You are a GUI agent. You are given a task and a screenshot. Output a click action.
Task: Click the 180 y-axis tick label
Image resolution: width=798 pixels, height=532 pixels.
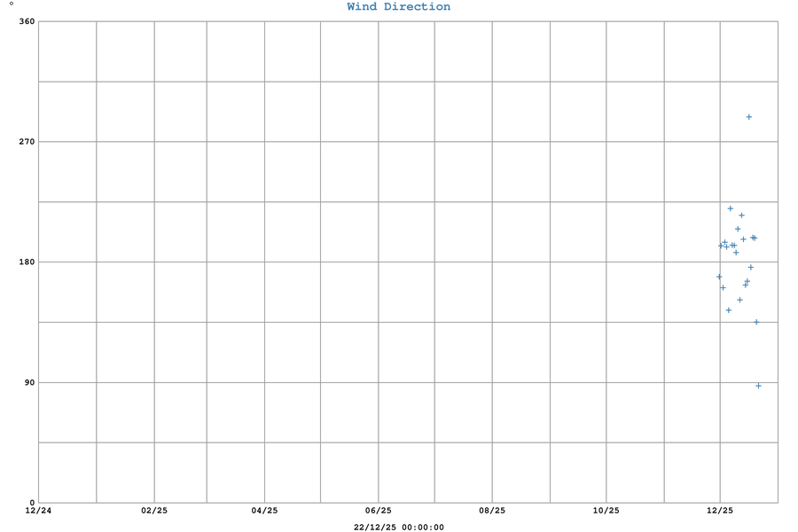27,262
